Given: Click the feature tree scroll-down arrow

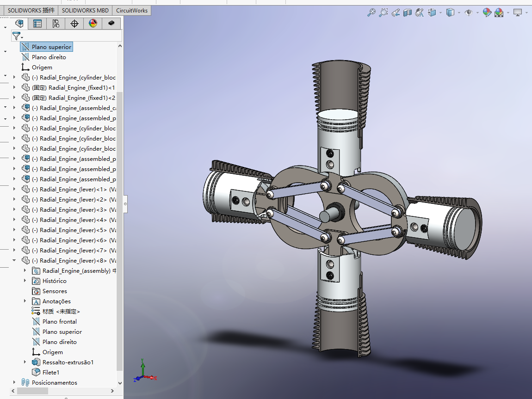Looking at the screenshot, I should pyautogui.click(x=120, y=383).
